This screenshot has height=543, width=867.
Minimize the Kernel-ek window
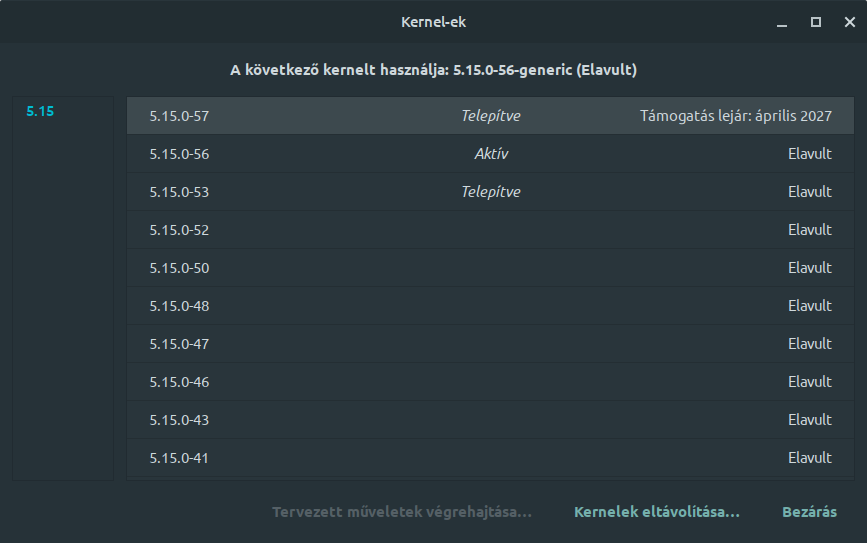pyautogui.click(x=781, y=23)
